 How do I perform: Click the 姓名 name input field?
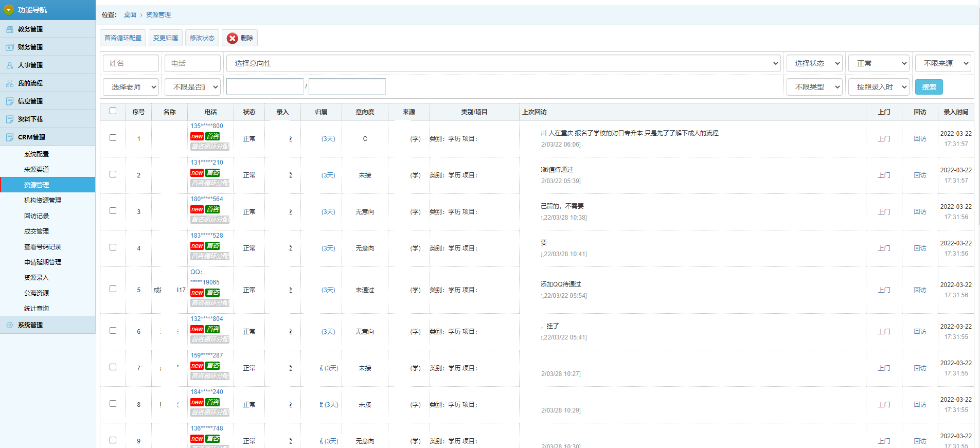point(131,63)
